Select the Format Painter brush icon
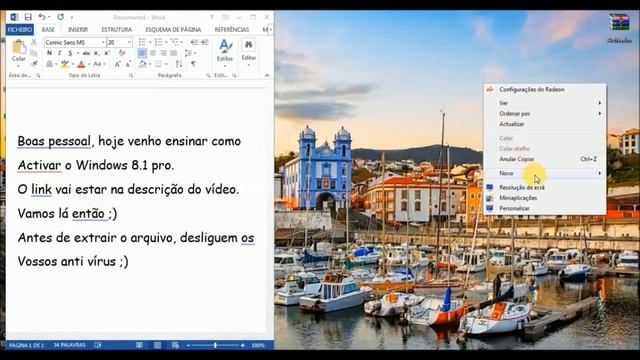The width and height of the screenshot is (640, 360). coord(34,64)
